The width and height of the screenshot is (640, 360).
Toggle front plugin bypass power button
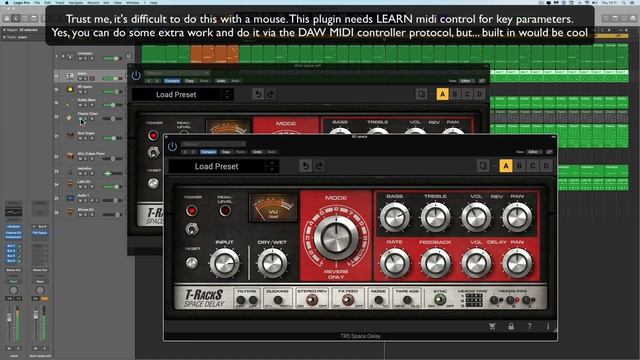[172, 146]
